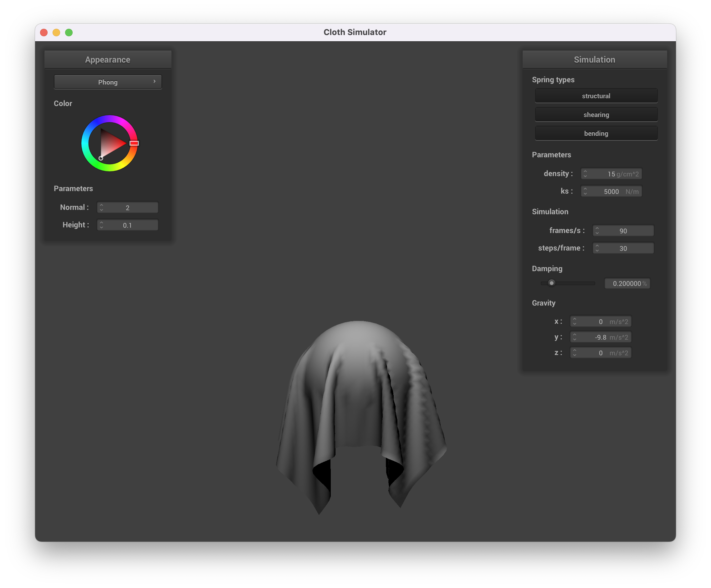The width and height of the screenshot is (711, 588).
Task: Click the Height value field
Action: 128,225
